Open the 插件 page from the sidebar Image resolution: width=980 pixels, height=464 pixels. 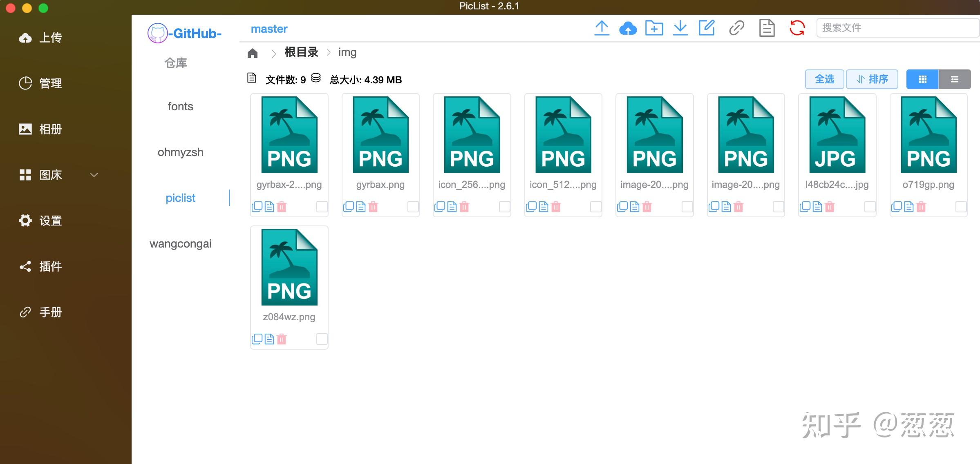(x=49, y=266)
